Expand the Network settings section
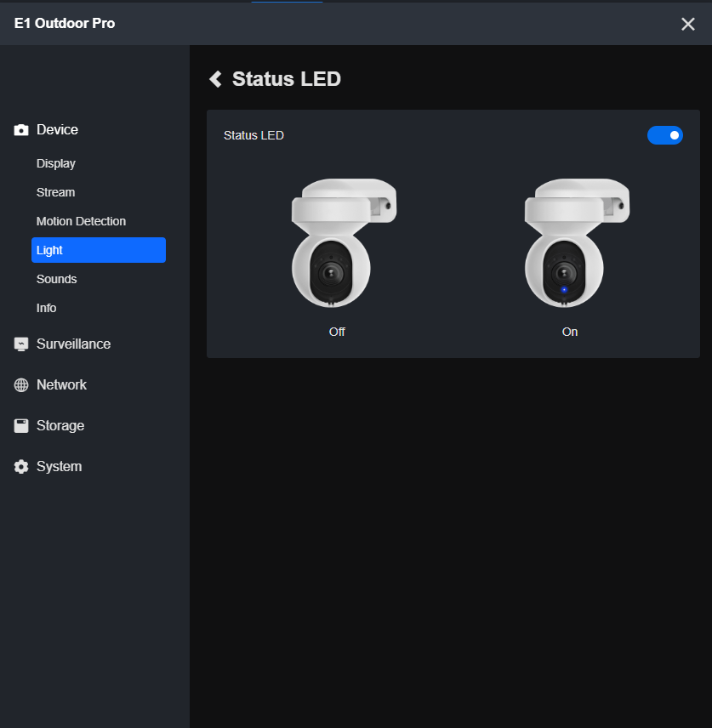Viewport: 712px width, 728px height. coord(61,384)
